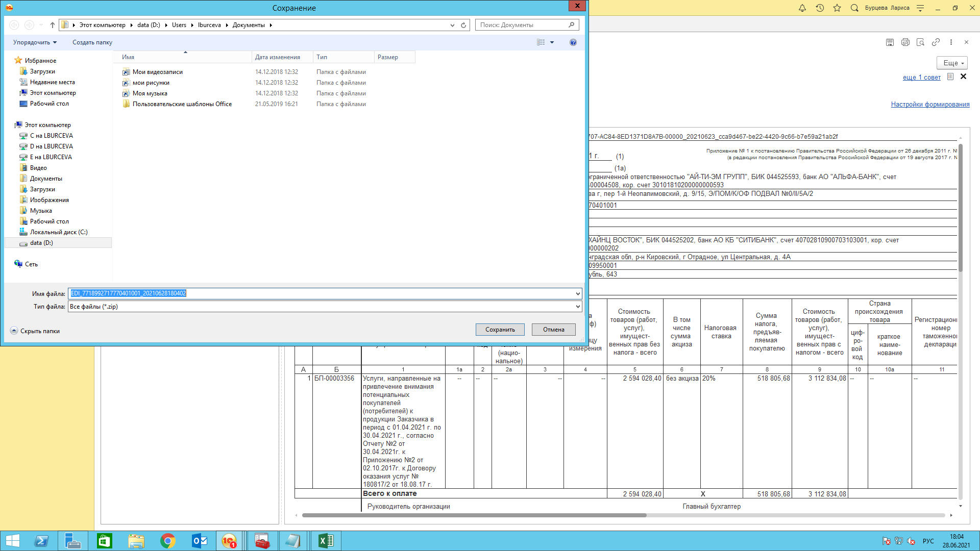Open the Настройки формирования link
The width and height of the screenshot is (980, 551).
[930, 105]
